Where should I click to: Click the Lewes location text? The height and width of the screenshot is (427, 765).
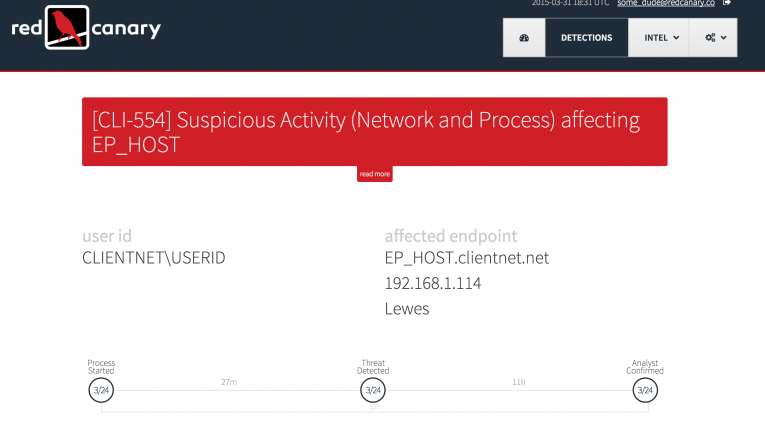pyautogui.click(x=407, y=309)
